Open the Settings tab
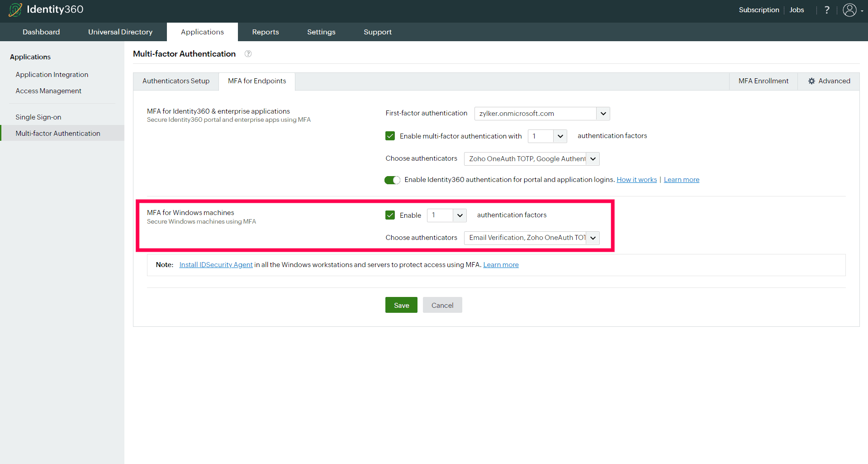This screenshot has height=464, width=868. (321, 32)
